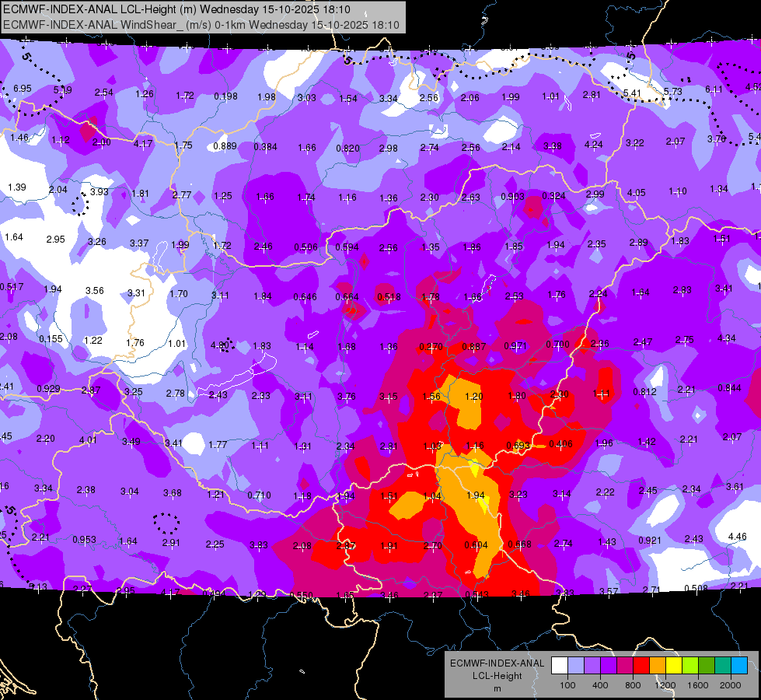
Task: Click the white legend color swatch
Action: point(560,666)
